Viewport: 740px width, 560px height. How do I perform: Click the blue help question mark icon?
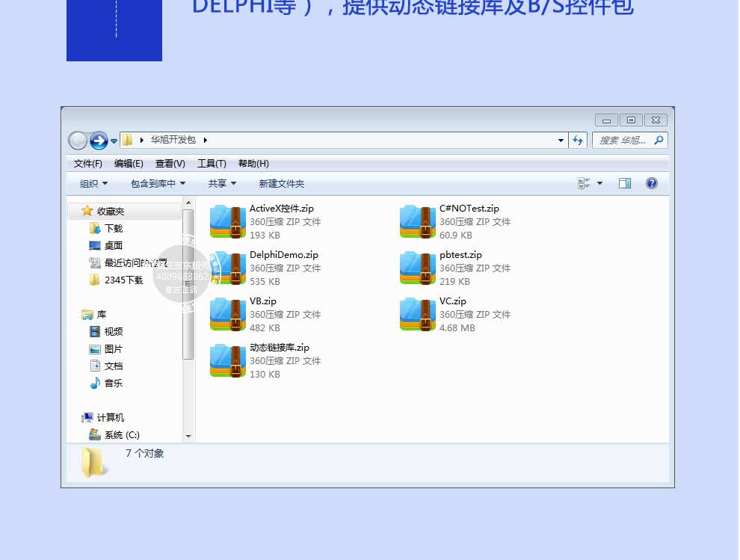(x=651, y=183)
